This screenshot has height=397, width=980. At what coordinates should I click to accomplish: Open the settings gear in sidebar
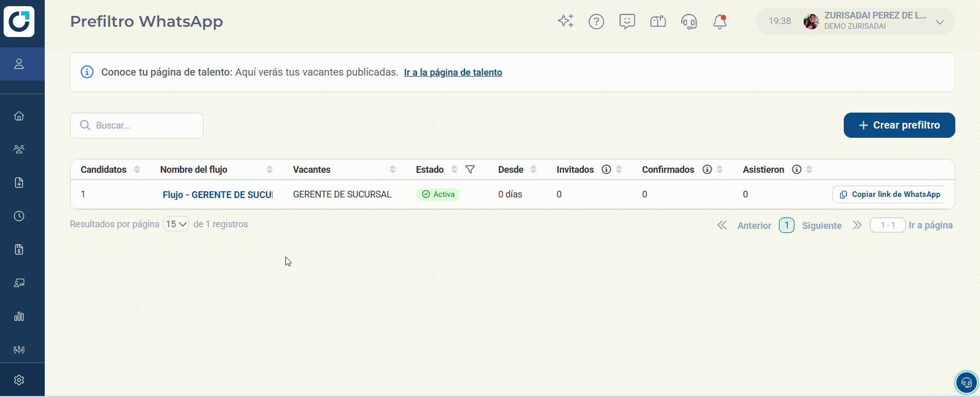pyautogui.click(x=19, y=380)
